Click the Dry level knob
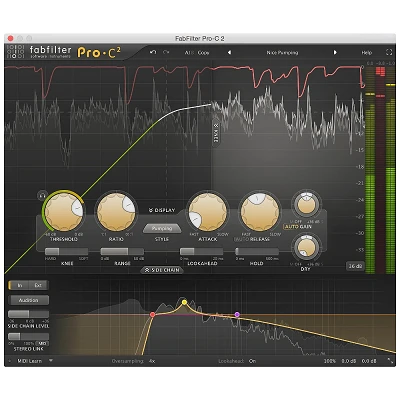Viewport: 400px width, 400px height. point(306,248)
